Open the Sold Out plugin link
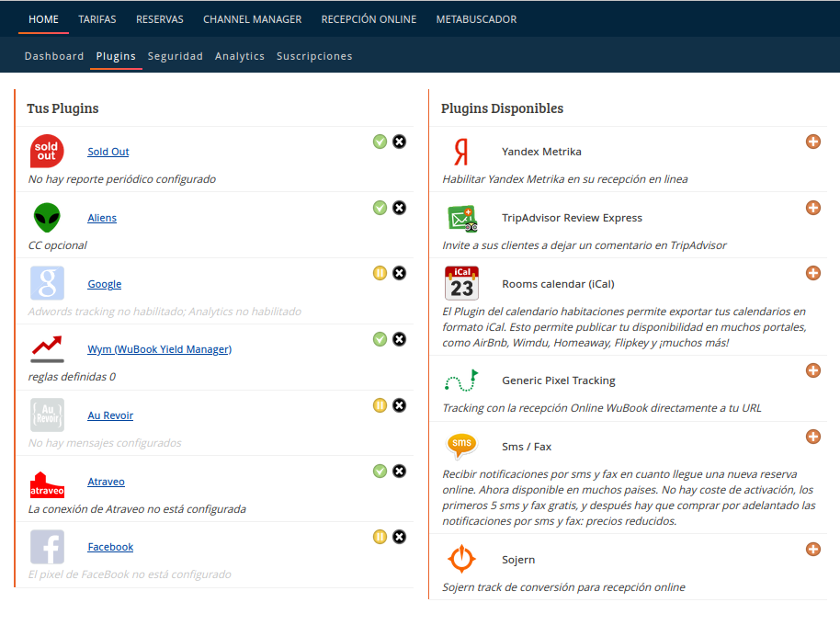 pos(108,152)
